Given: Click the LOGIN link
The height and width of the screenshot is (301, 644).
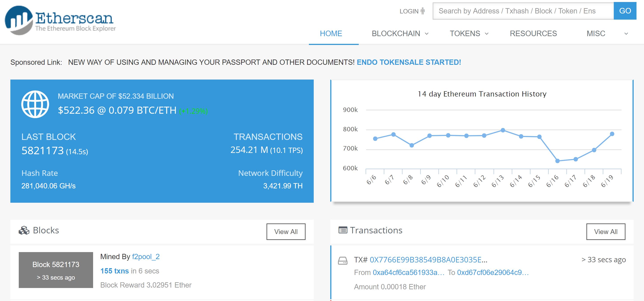Looking at the screenshot, I should pyautogui.click(x=409, y=11).
